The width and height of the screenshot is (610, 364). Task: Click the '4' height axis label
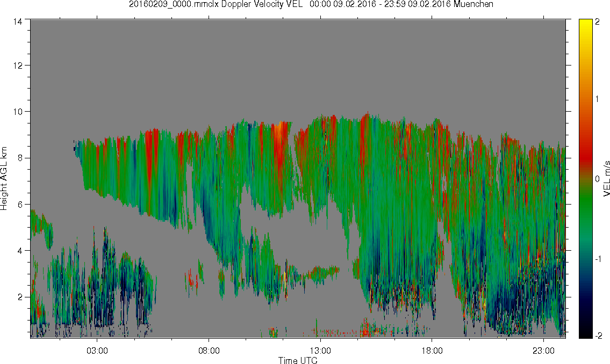coord(20,251)
